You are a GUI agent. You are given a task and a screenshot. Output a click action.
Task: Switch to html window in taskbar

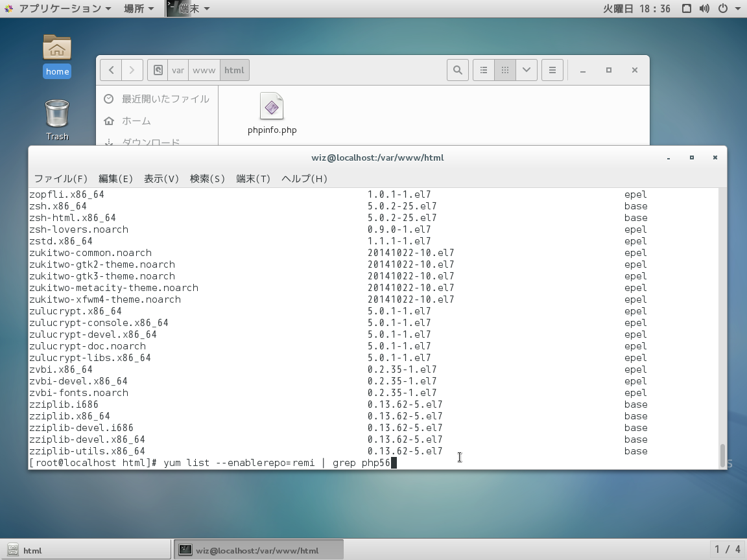(x=86, y=550)
